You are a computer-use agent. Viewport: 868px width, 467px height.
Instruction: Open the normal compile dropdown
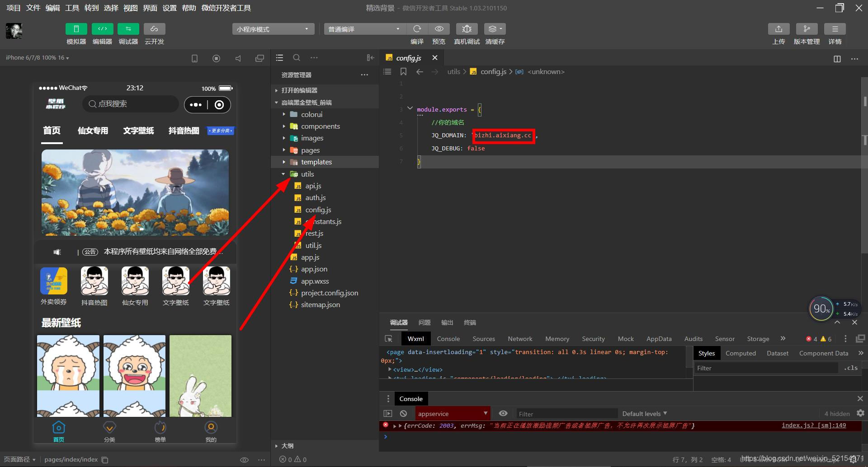pos(364,29)
